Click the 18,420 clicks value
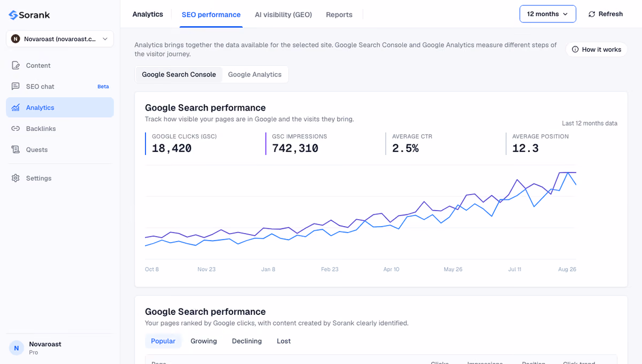Image resolution: width=642 pixels, height=364 pixels. pyautogui.click(x=172, y=149)
